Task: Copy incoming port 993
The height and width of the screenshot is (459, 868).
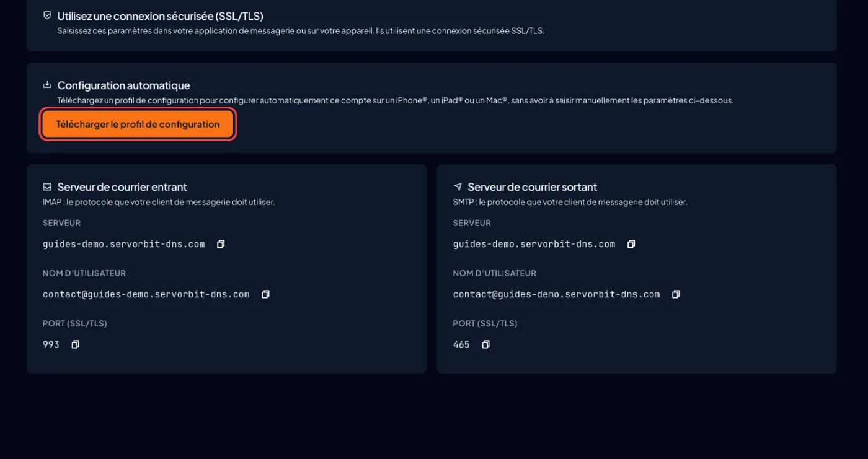Action: point(75,344)
